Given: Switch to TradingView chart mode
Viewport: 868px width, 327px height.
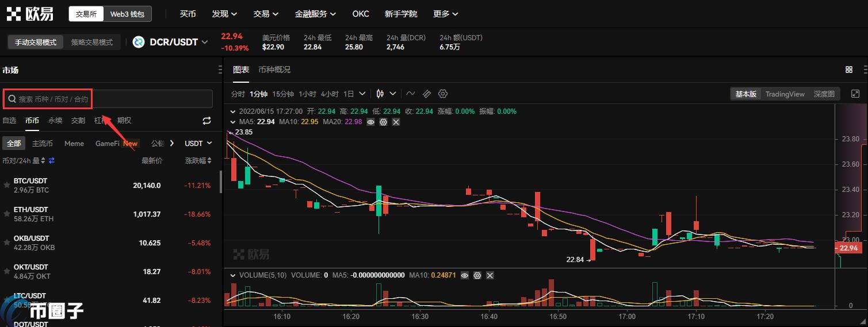Looking at the screenshot, I should (x=785, y=94).
